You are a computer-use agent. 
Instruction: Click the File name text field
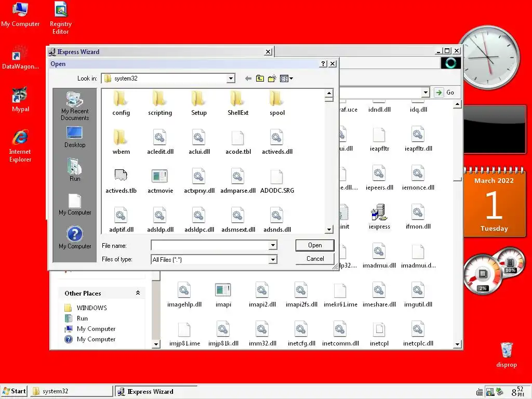[x=210, y=245]
